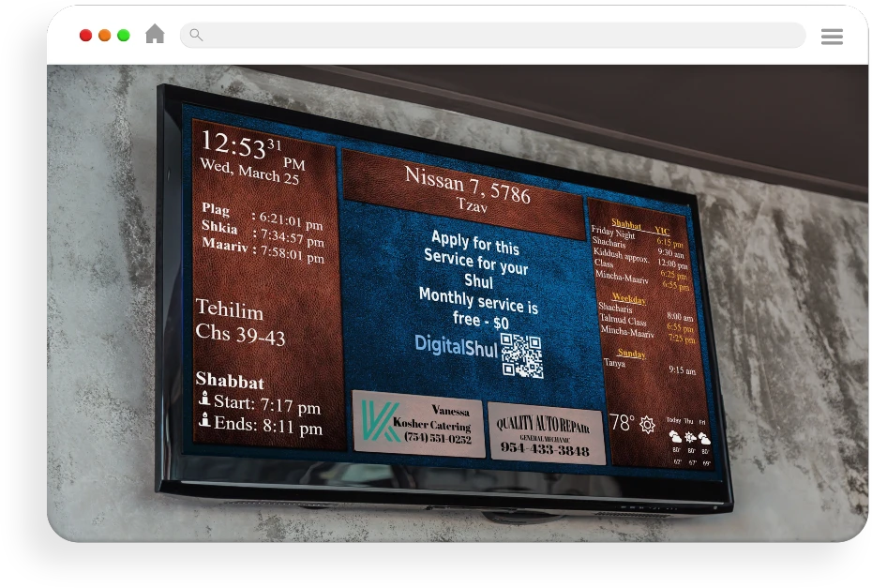Click the Maariv time '7:58:01 pm'
872x588 pixels.
point(292,254)
